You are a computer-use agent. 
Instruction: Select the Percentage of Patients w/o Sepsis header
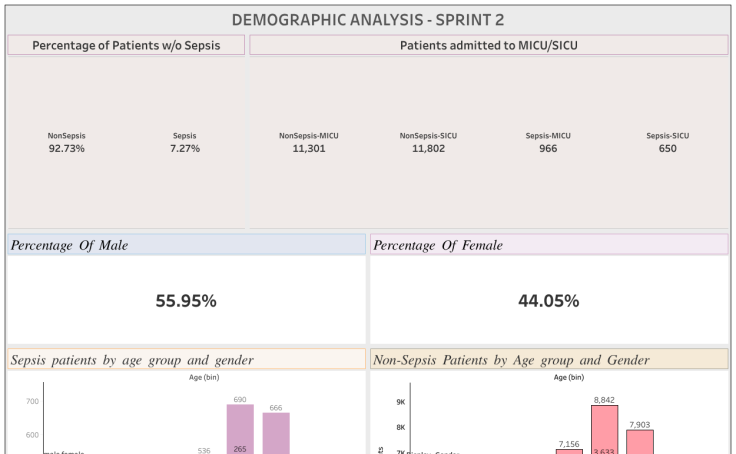pos(125,45)
